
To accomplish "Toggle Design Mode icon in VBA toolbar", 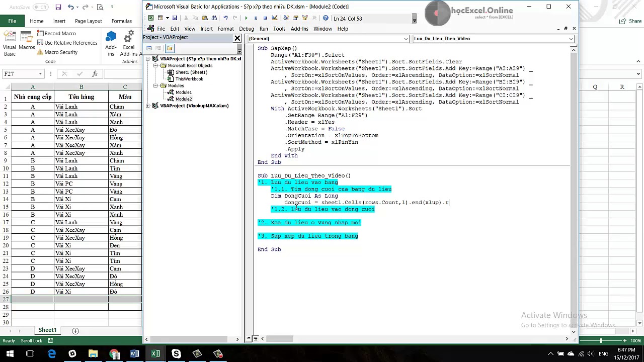I will 274,18.
